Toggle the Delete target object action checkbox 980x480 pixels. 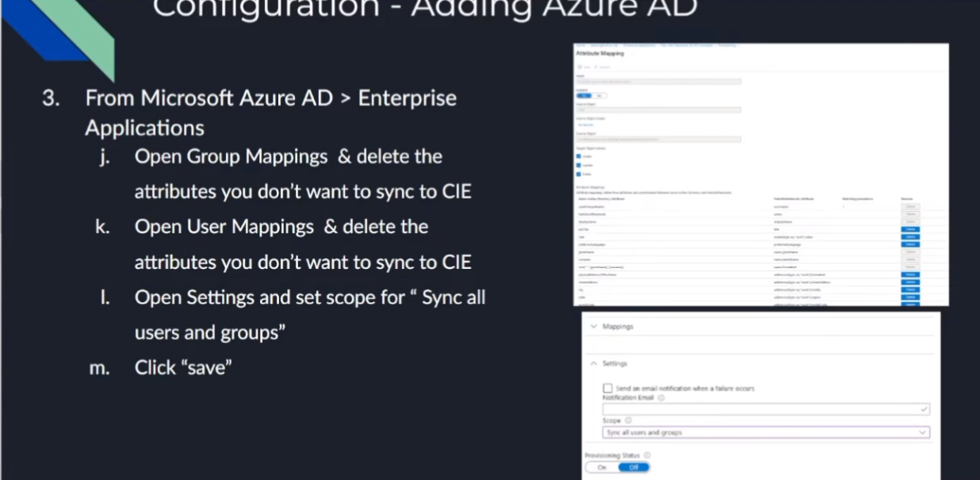coord(579,174)
